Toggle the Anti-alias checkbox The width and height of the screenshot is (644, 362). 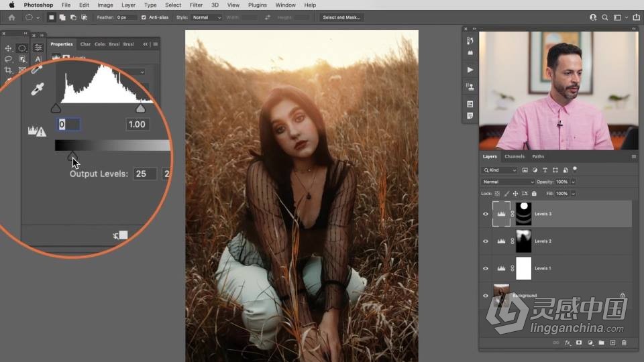click(144, 17)
